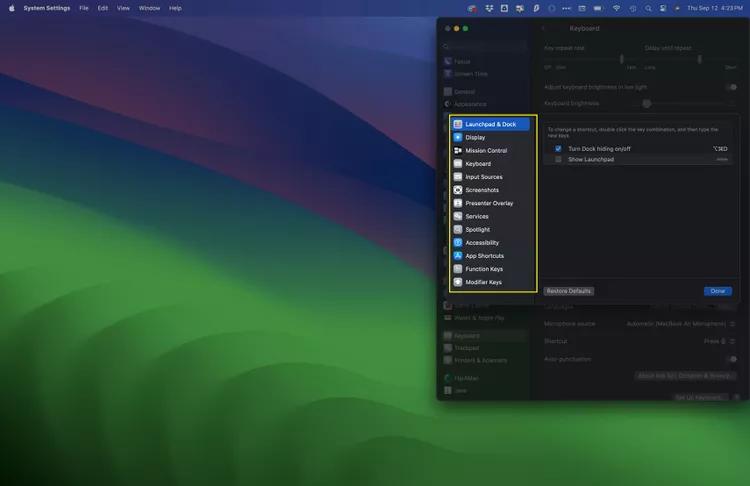
Task: Choose the Keyboard shortcuts category
Action: pyautogui.click(x=490, y=164)
